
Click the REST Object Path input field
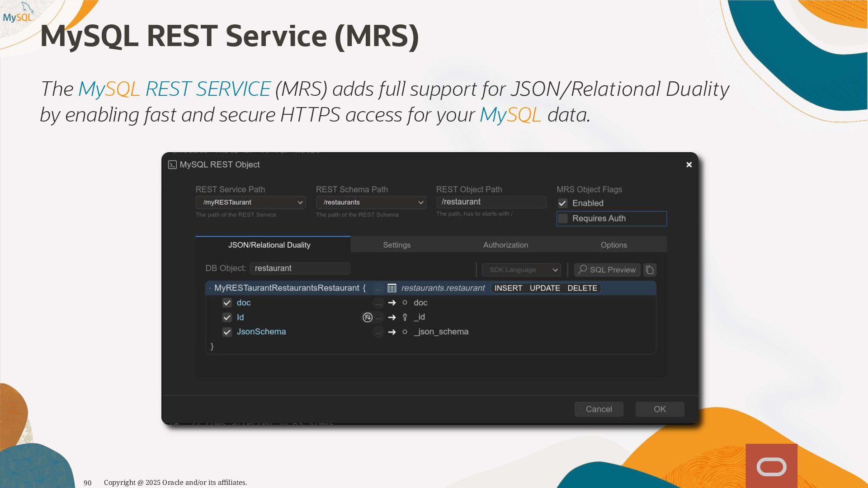(x=491, y=202)
